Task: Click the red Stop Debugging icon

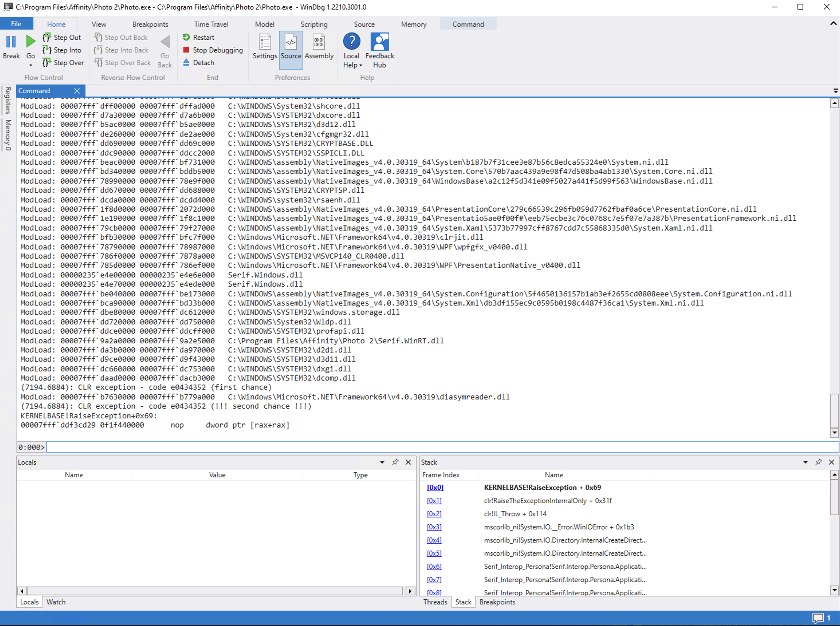Action: (186, 50)
